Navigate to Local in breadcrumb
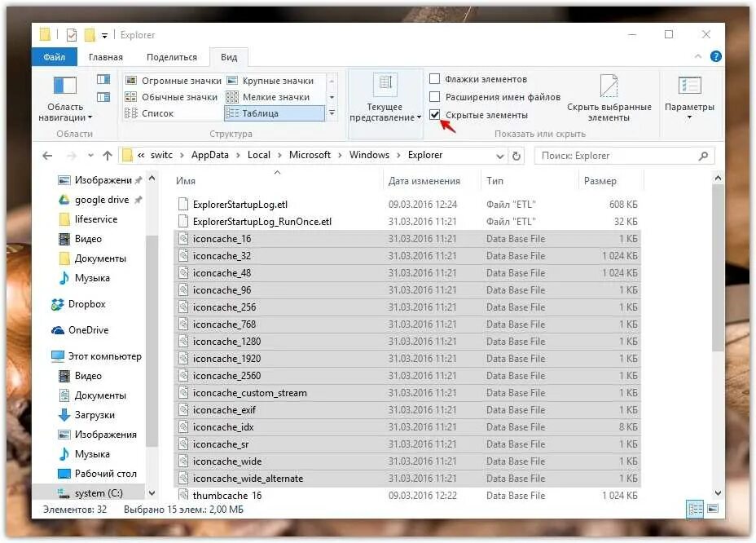 (259, 155)
